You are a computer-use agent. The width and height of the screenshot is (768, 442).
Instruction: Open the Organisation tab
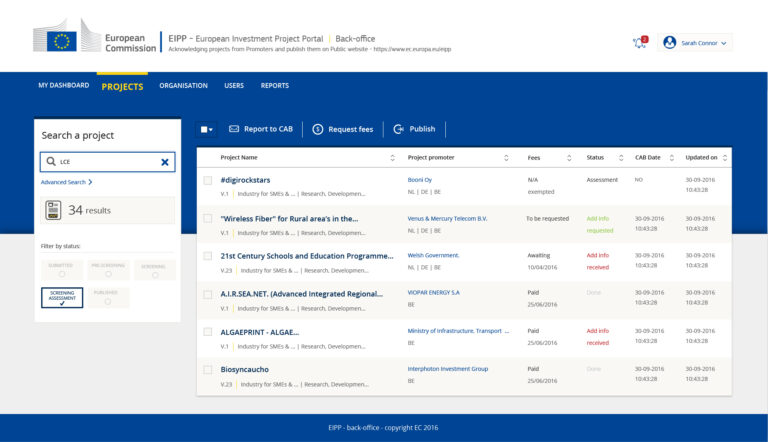coord(183,85)
